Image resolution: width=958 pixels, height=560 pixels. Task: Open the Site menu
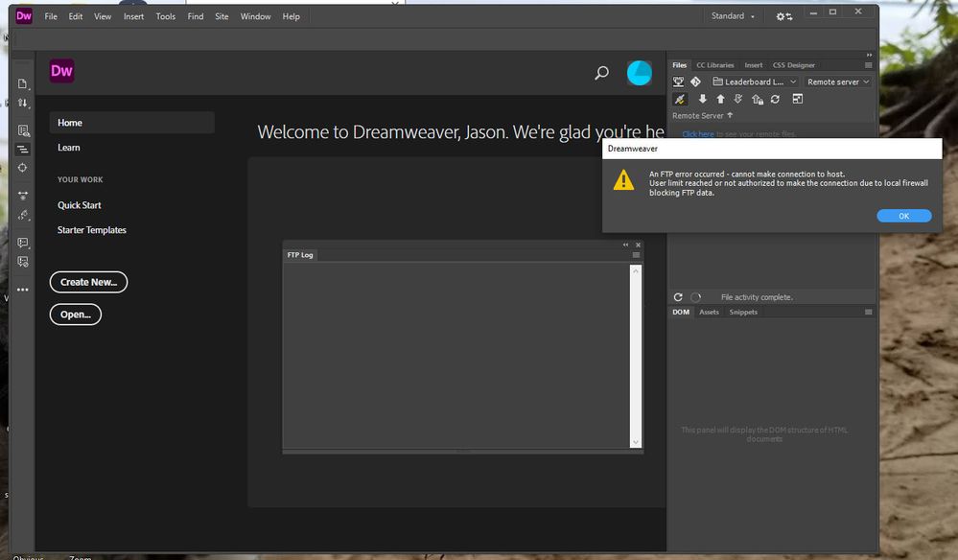coord(222,16)
